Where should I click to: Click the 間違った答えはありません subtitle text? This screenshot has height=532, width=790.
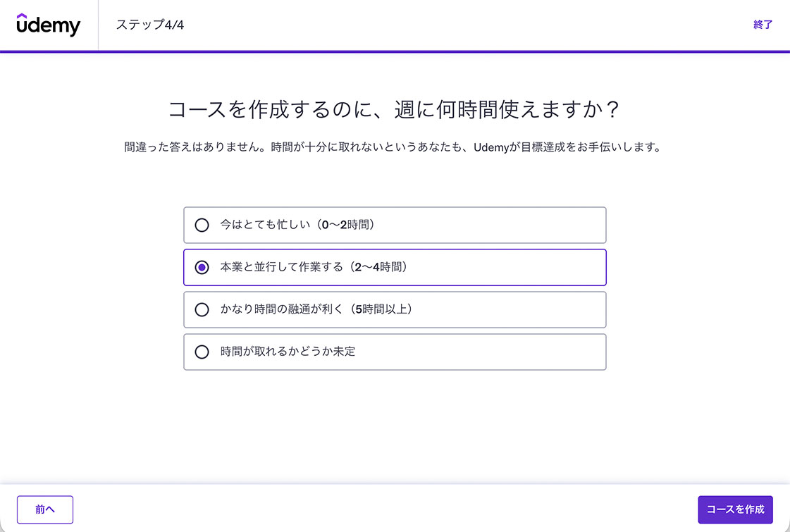tap(394, 148)
